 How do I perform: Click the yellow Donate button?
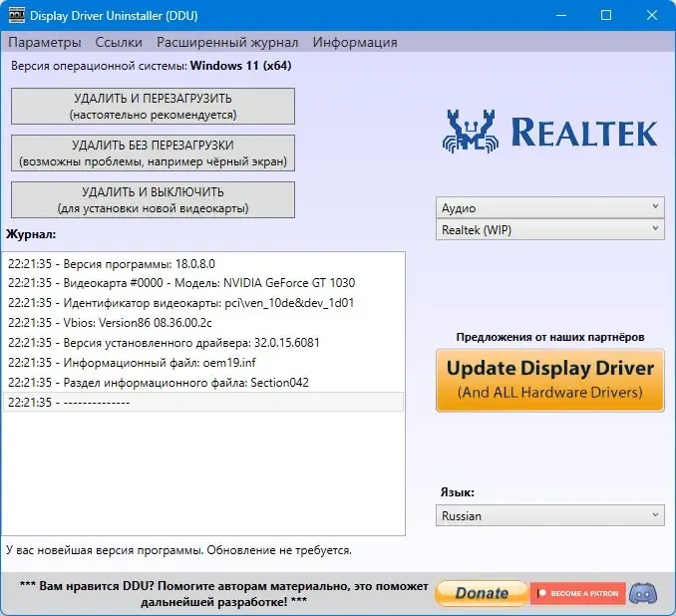[x=482, y=594]
